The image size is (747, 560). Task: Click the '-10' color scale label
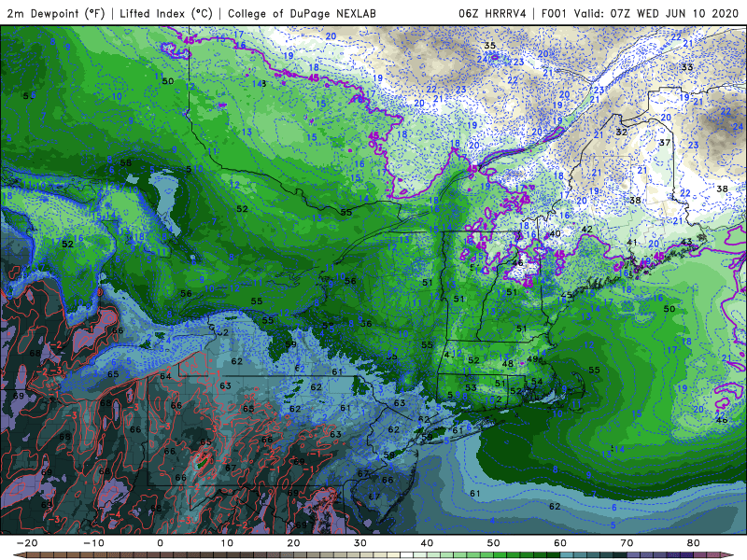[x=93, y=543]
